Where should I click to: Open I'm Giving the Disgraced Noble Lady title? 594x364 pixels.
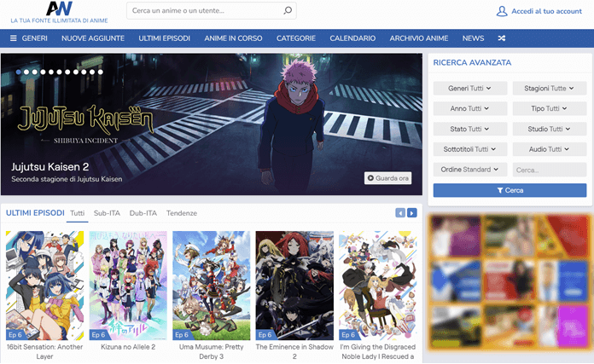click(378, 351)
